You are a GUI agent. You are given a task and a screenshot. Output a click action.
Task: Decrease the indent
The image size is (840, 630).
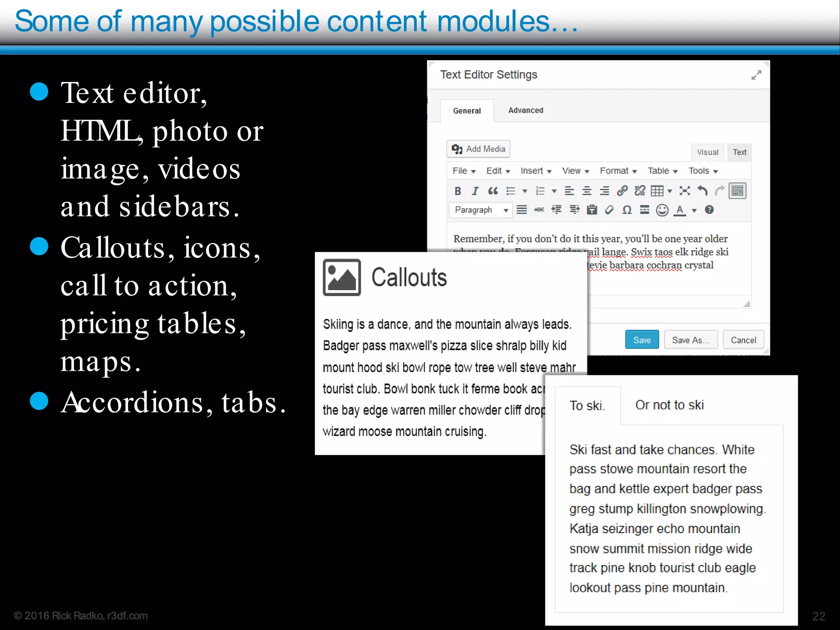point(557,210)
